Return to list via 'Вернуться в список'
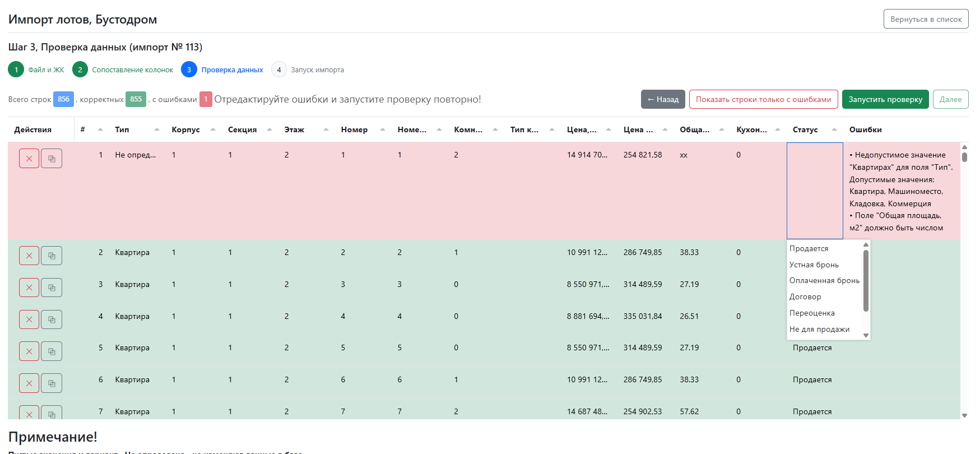This screenshot has width=980, height=454. (926, 19)
